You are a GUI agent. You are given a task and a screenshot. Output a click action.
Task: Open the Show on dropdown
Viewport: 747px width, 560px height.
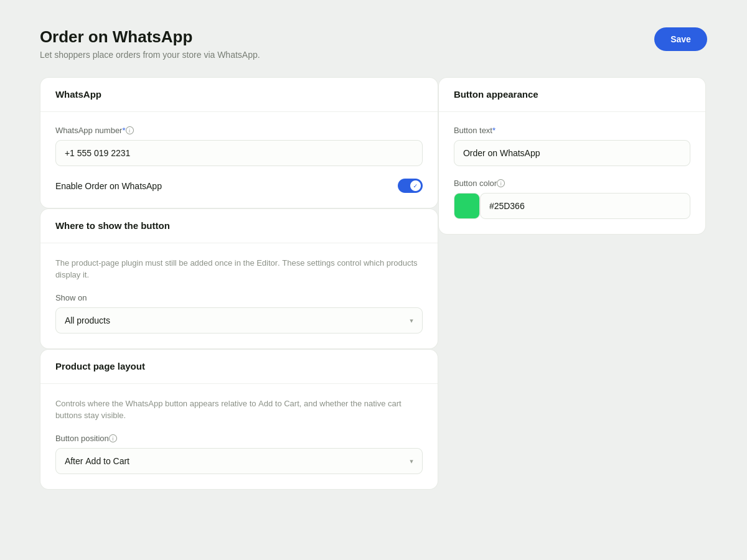click(x=239, y=320)
